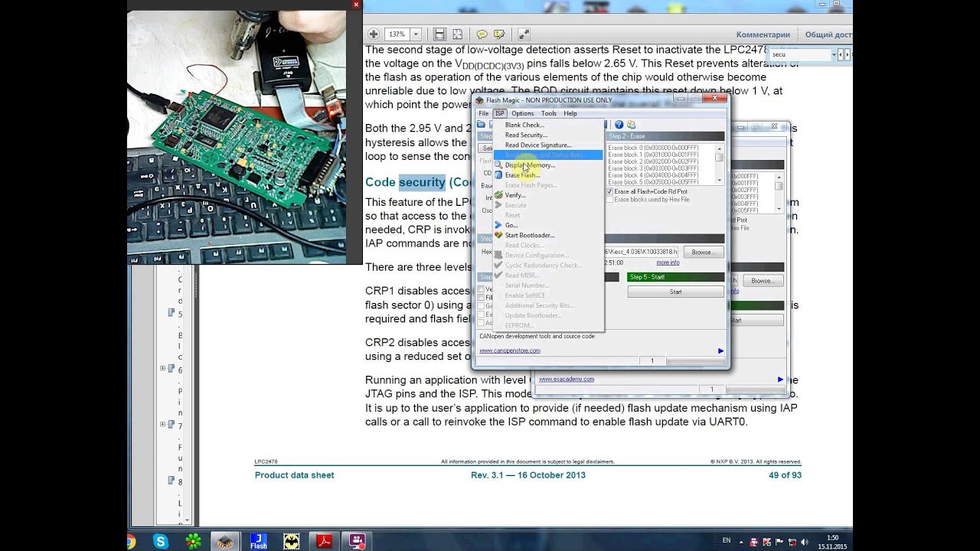
Task: Click the open folder icon in Flash Magic toolbar
Action: pyautogui.click(x=481, y=125)
